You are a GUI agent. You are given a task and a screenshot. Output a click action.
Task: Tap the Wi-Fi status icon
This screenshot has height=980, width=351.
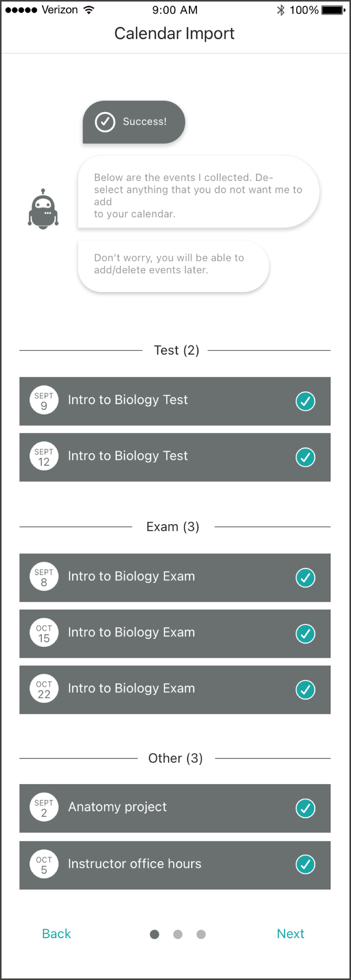[89, 10]
